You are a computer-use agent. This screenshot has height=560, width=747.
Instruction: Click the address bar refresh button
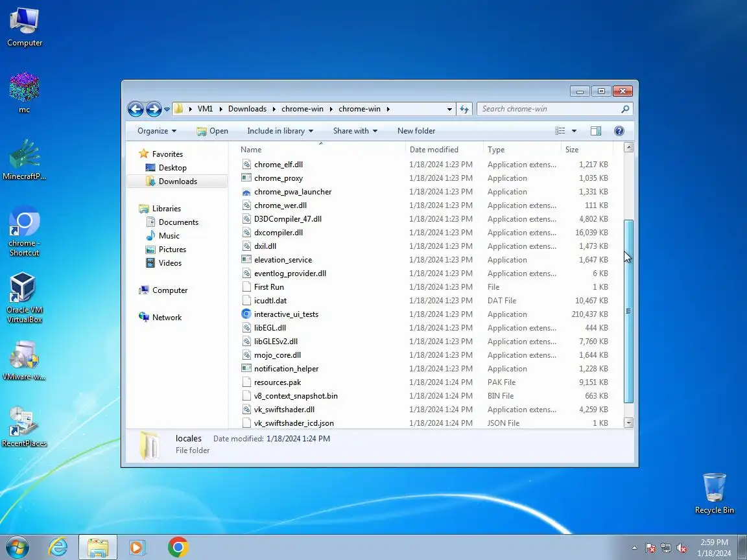464,109
